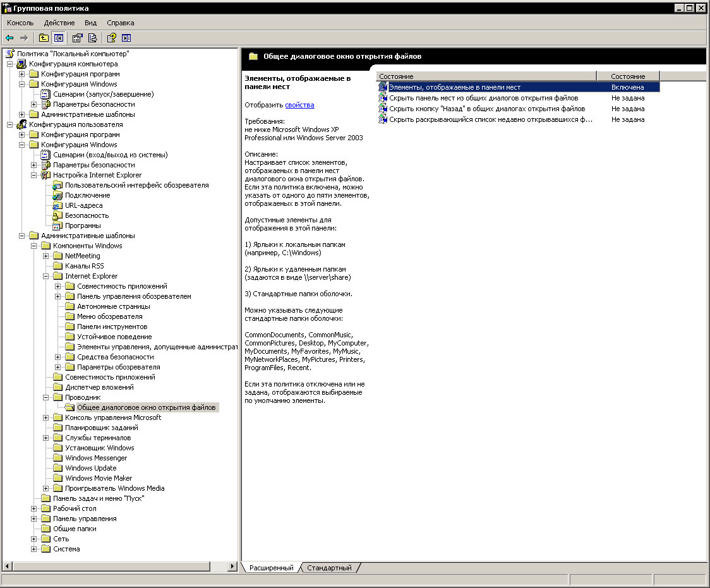
Task: Click the Back arrow toolbar icon
Action: click(9, 38)
